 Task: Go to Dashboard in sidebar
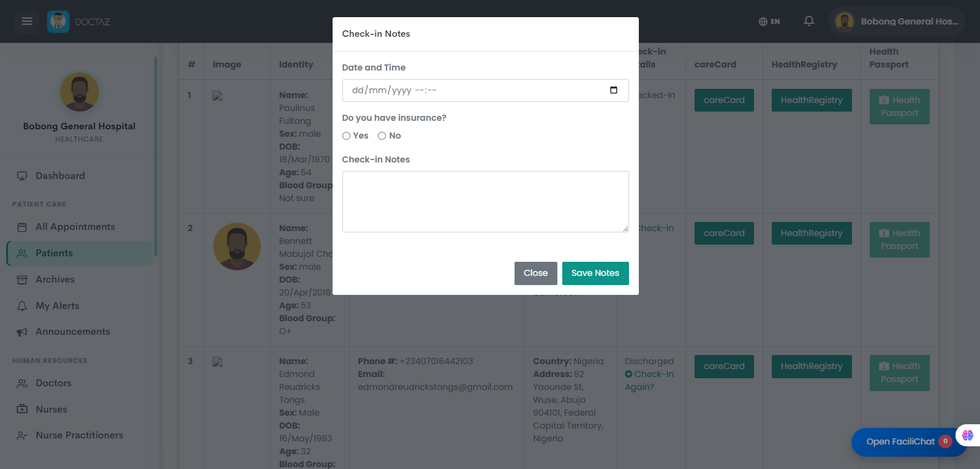[80, 176]
